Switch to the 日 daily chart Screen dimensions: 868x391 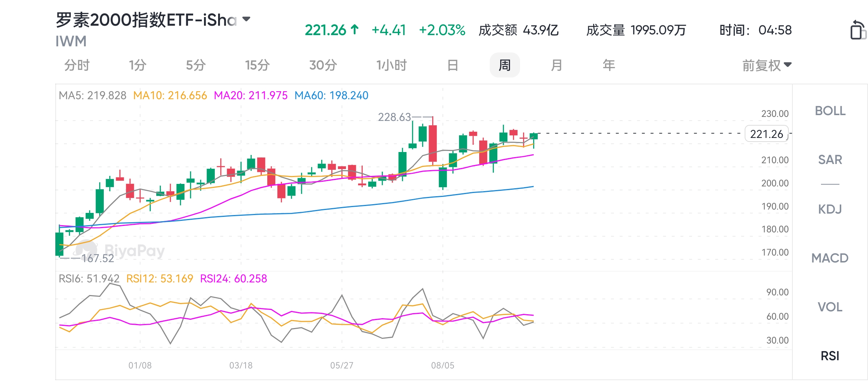click(453, 65)
